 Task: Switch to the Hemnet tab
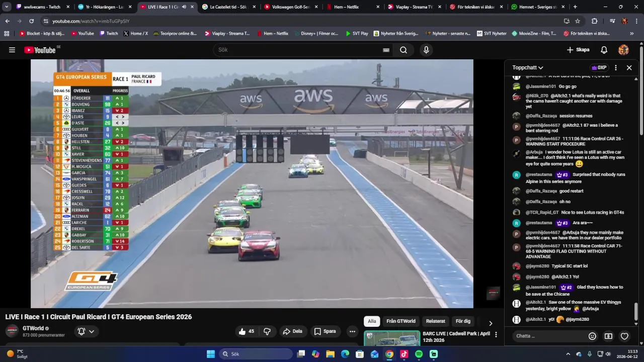538,7
